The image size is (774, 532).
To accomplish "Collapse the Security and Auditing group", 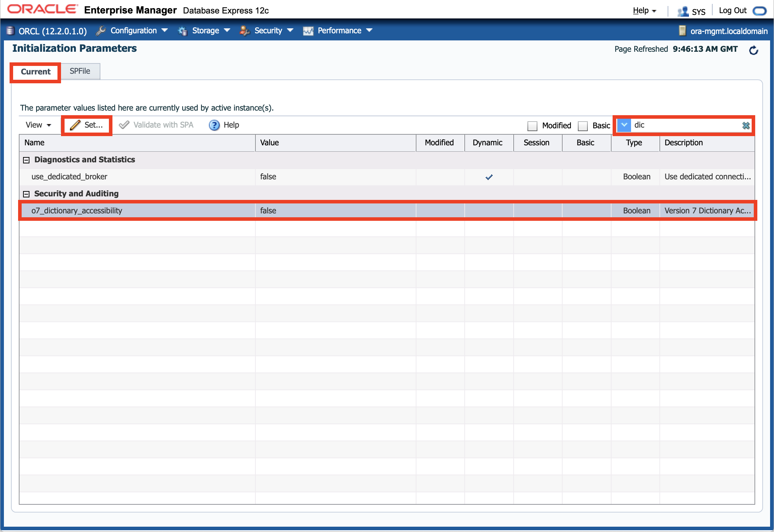I will pos(26,194).
